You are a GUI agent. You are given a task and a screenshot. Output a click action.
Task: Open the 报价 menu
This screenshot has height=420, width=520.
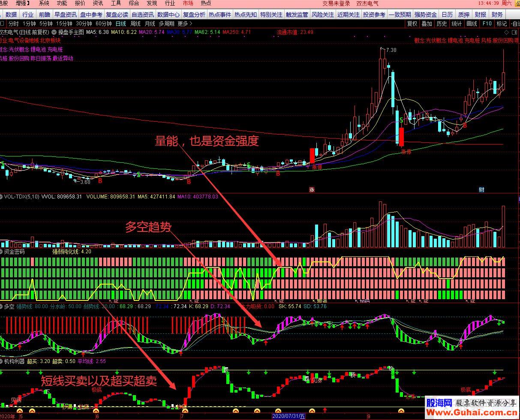click(80, 3)
